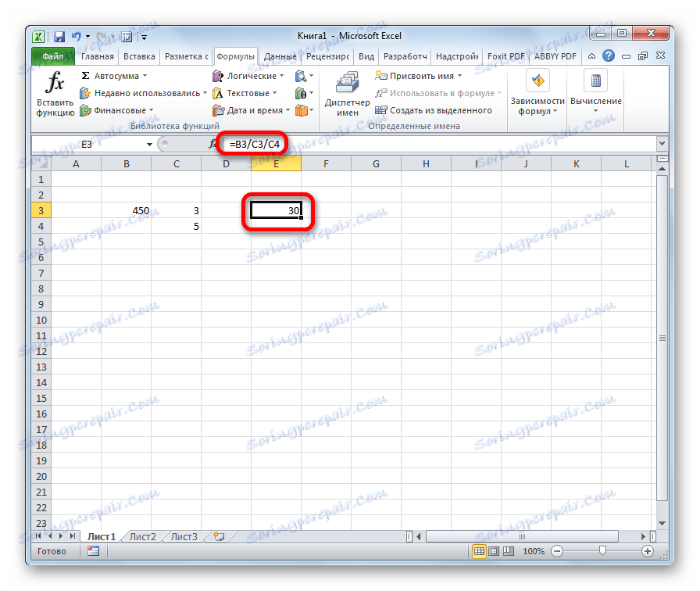Open the Финансовые functions list
The height and width of the screenshot is (591, 700).
point(116,110)
